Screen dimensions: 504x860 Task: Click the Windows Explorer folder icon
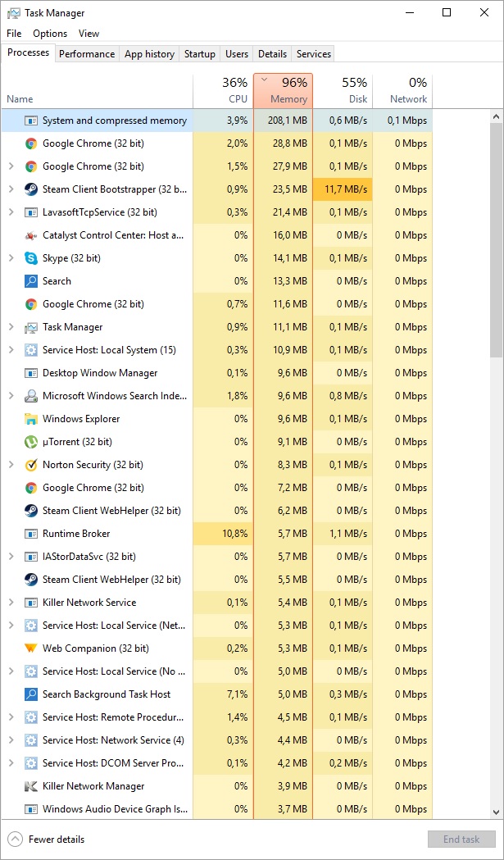point(31,419)
